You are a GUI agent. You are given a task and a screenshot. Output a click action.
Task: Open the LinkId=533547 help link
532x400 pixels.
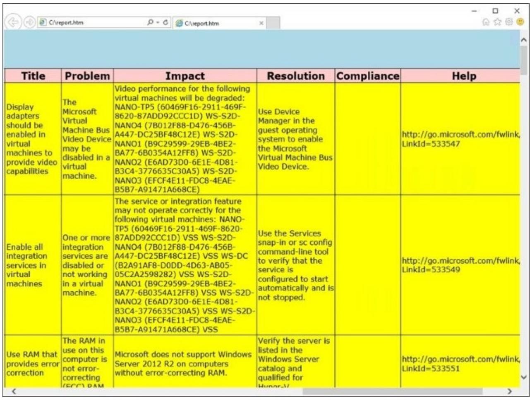(x=460, y=139)
